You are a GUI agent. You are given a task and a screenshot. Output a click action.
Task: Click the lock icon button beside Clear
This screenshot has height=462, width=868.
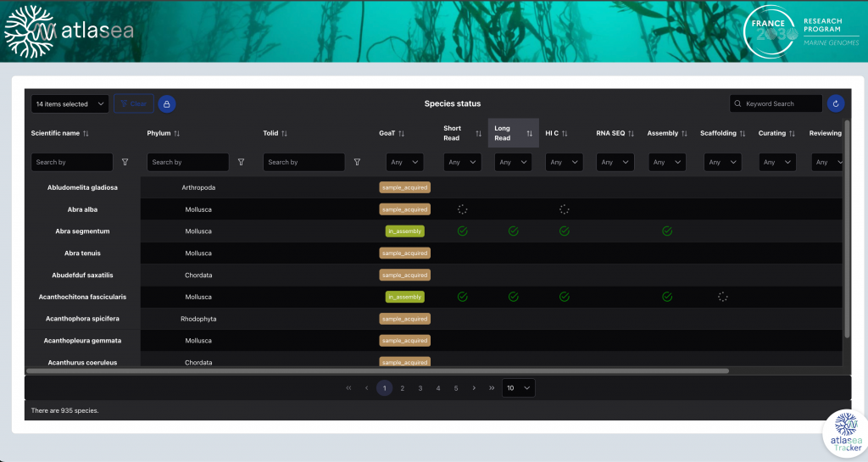(x=167, y=103)
